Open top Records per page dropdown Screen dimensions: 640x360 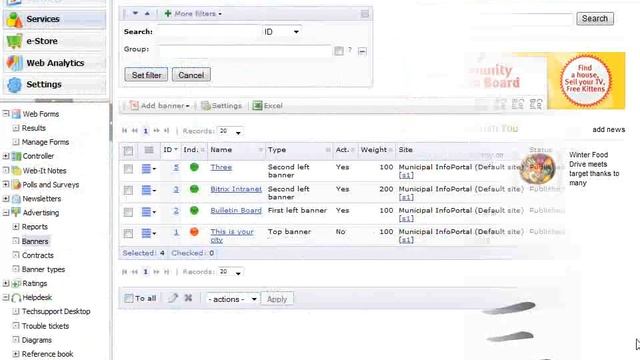(230, 131)
